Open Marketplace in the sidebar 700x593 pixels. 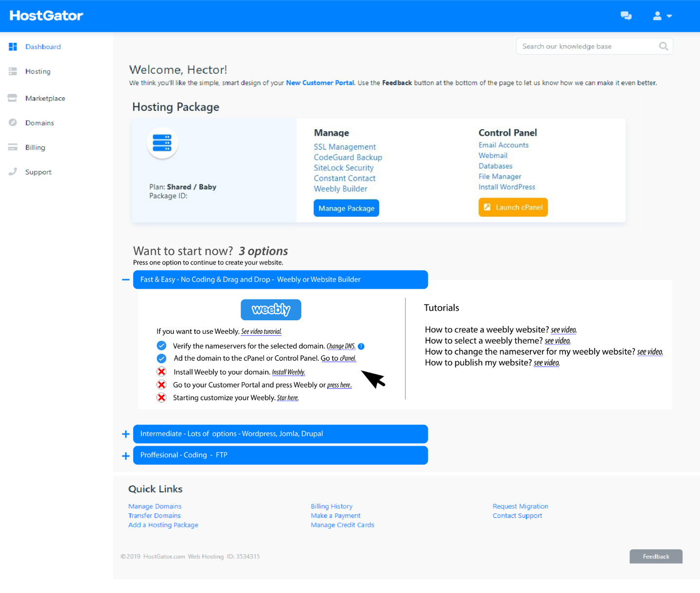tap(45, 98)
